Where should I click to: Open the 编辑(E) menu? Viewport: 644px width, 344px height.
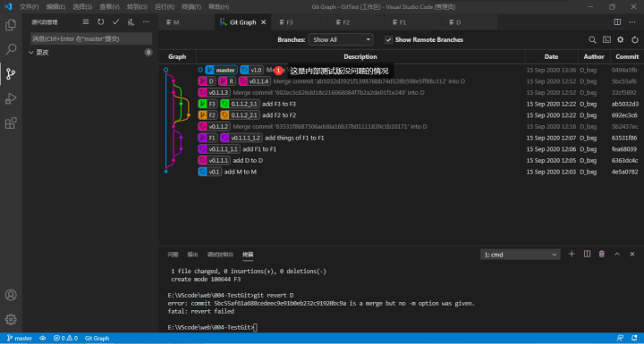55,7
